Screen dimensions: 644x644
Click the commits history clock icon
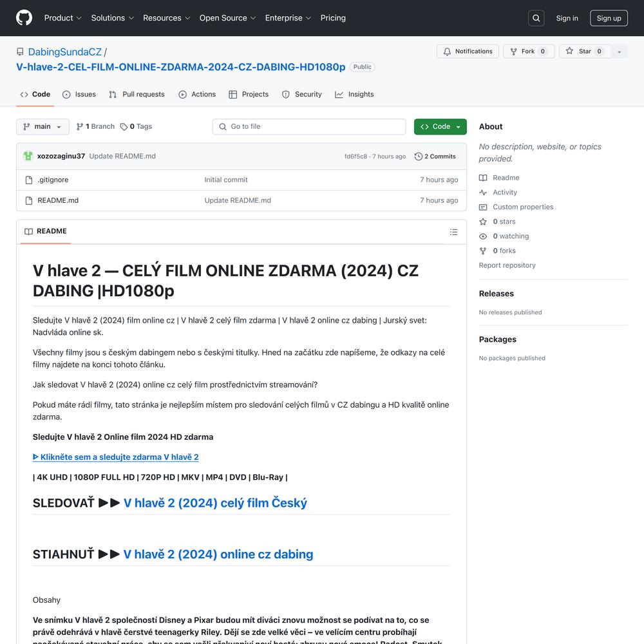tap(418, 156)
